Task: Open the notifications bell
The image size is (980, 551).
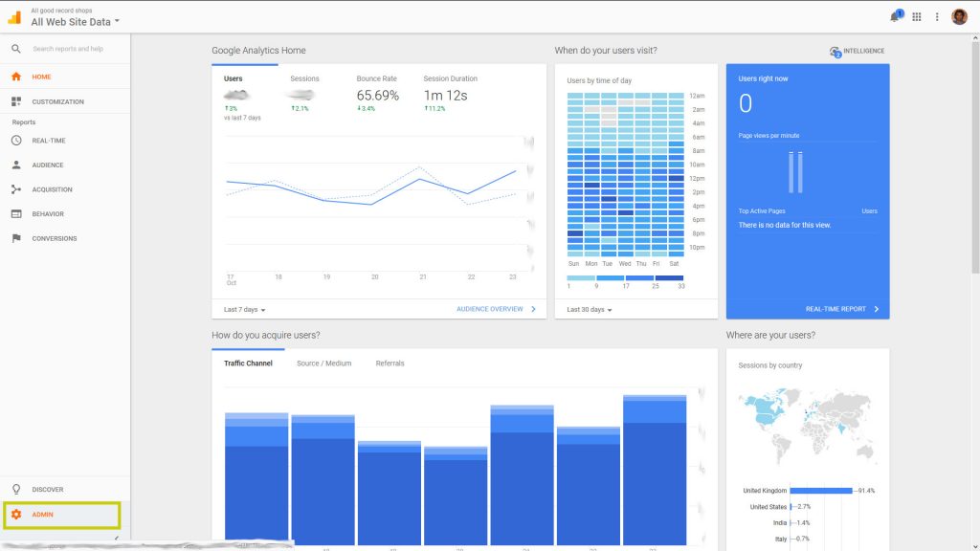Action: (x=896, y=16)
